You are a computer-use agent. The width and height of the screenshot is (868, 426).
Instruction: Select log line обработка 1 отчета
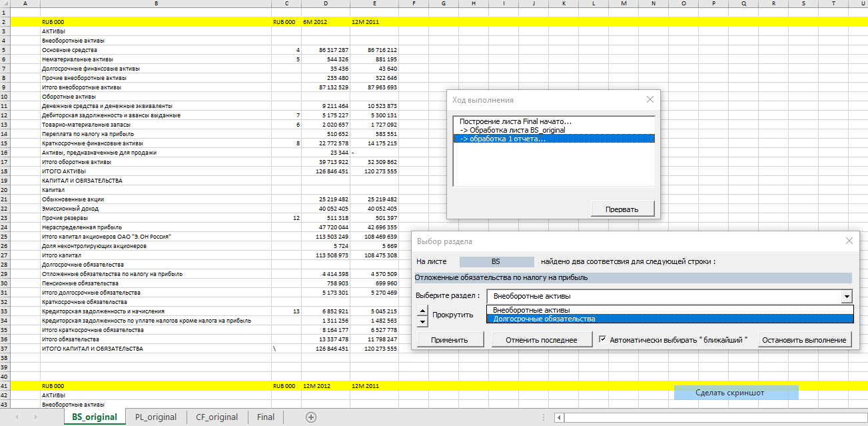pos(554,139)
